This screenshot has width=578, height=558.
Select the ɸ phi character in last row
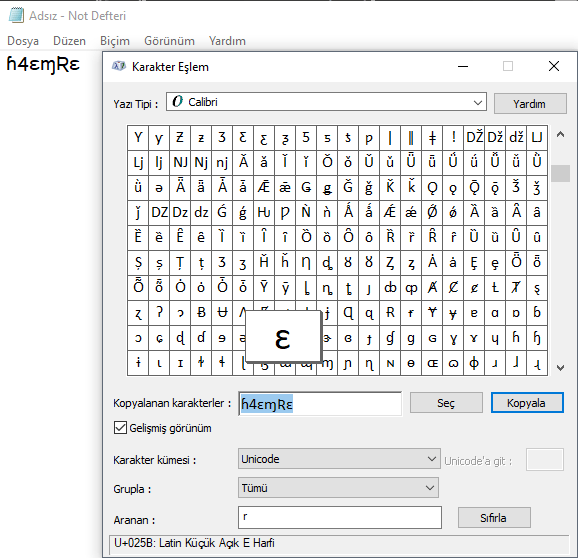[x=474, y=363]
